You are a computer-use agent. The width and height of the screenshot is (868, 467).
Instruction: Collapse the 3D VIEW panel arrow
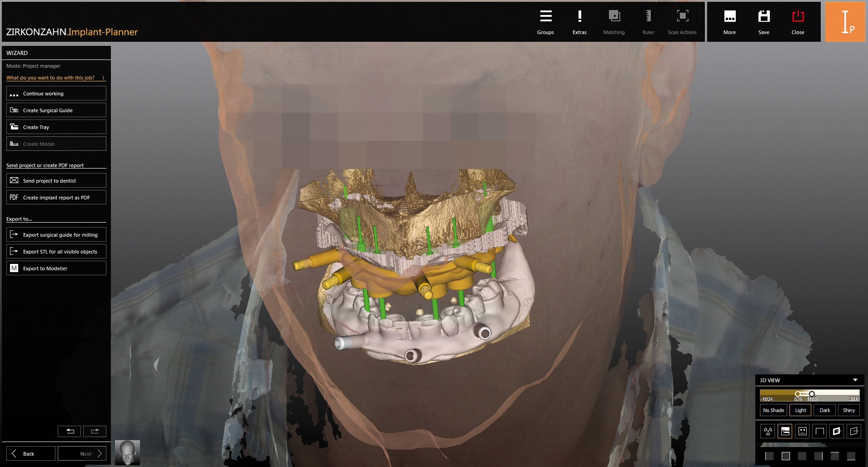(855, 380)
